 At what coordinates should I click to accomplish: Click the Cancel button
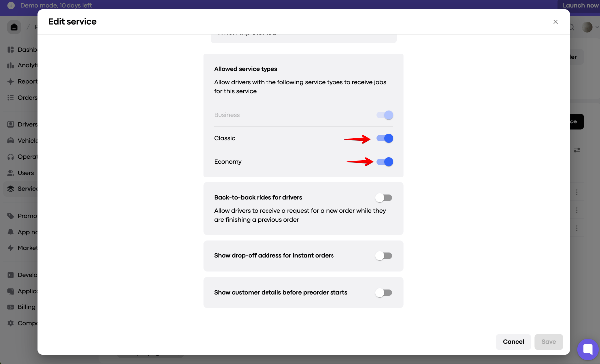point(513,342)
